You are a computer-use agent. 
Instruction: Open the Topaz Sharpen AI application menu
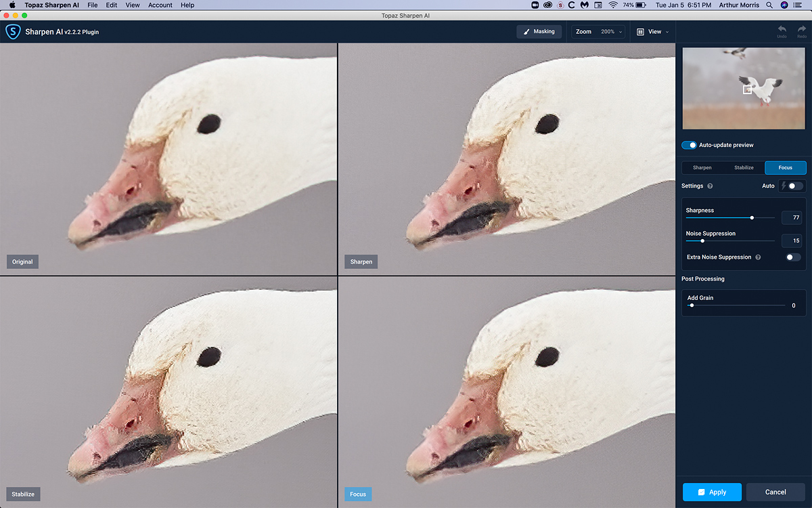coord(51,5)
